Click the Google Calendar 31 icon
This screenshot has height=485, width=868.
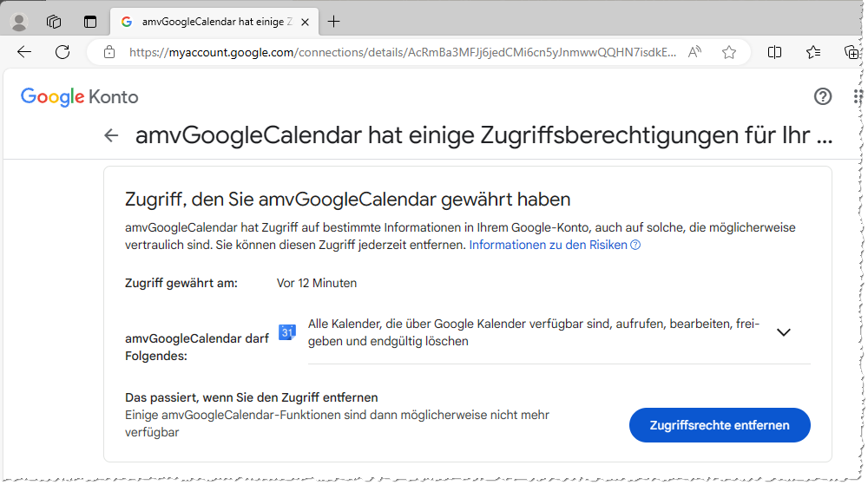tap(286, 331)
